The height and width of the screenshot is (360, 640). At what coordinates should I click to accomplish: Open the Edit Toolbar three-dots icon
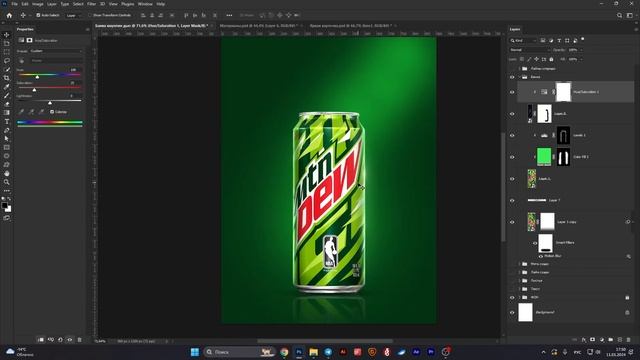(7, 191)
